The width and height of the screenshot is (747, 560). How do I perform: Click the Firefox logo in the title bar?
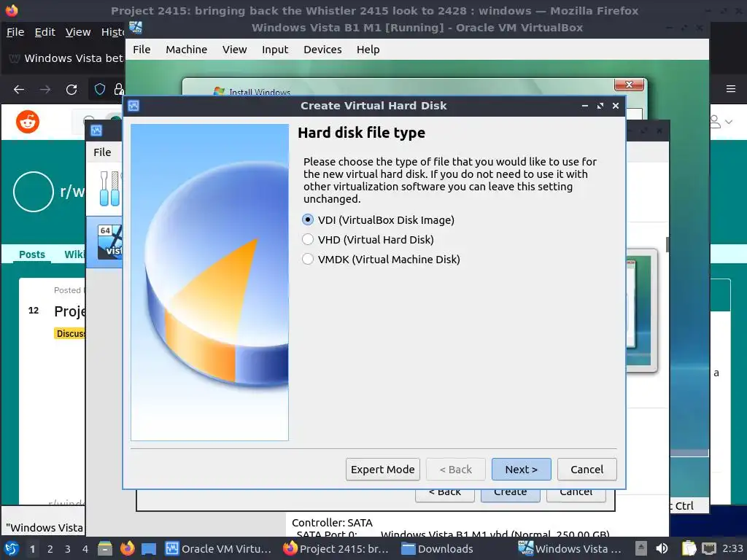(12, 10)
